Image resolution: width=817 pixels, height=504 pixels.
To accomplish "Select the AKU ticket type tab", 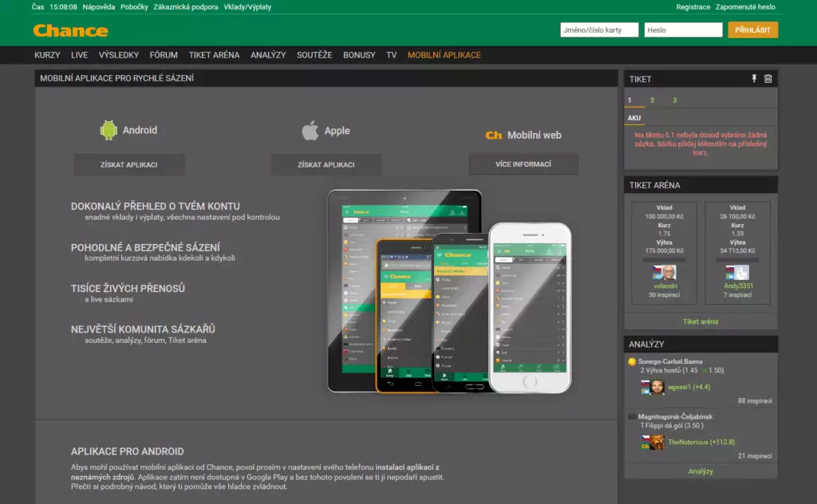I will coord(634,118).
